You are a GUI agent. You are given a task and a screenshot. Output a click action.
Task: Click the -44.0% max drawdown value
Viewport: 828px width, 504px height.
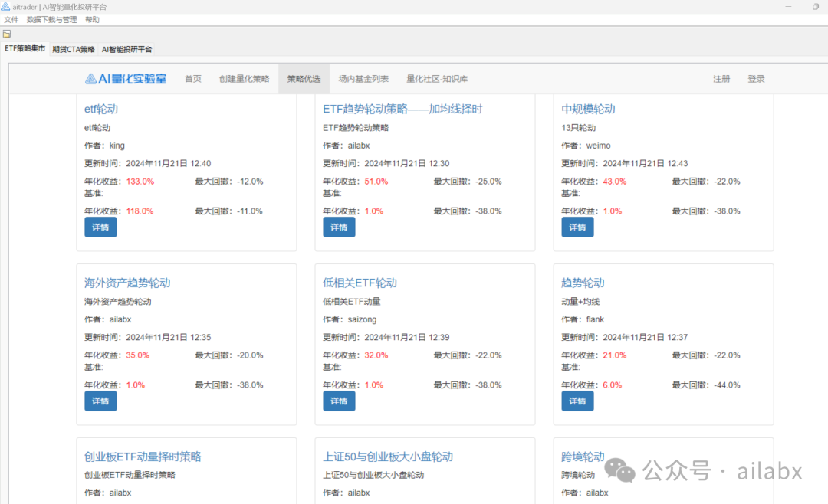pyautogui.click(x=727, y=385)
